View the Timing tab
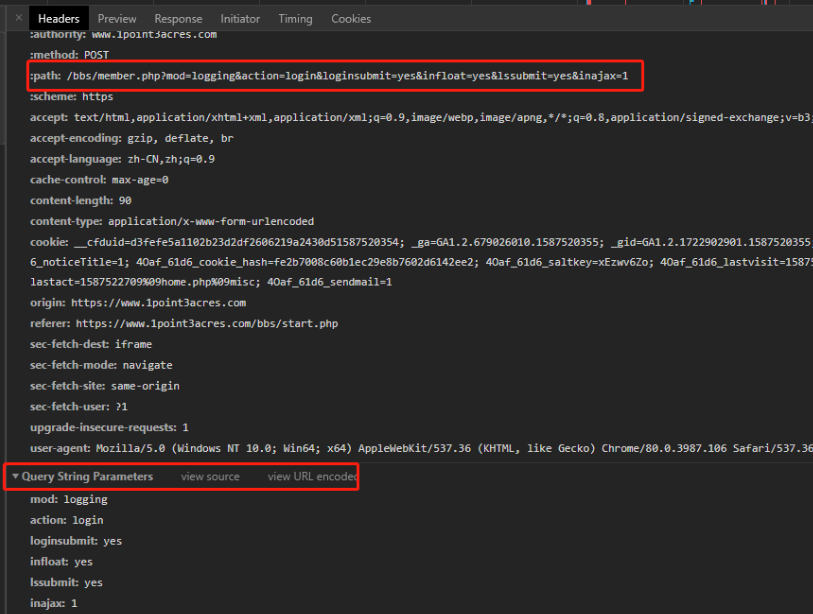Screen dimensions: 813x614 [295, 18]
